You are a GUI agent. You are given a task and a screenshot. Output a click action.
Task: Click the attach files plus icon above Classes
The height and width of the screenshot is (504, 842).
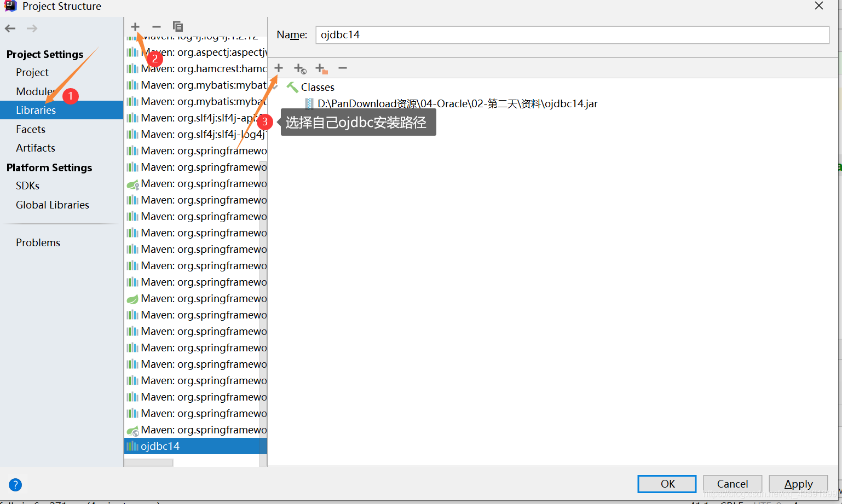278,68
